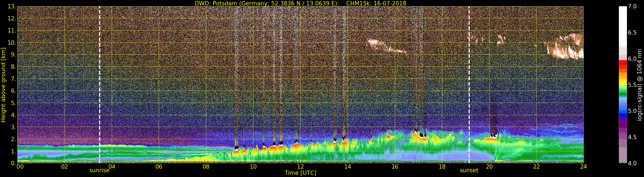Click the '20' time tick label
The image size is (644, 177).
click(489, 167)
